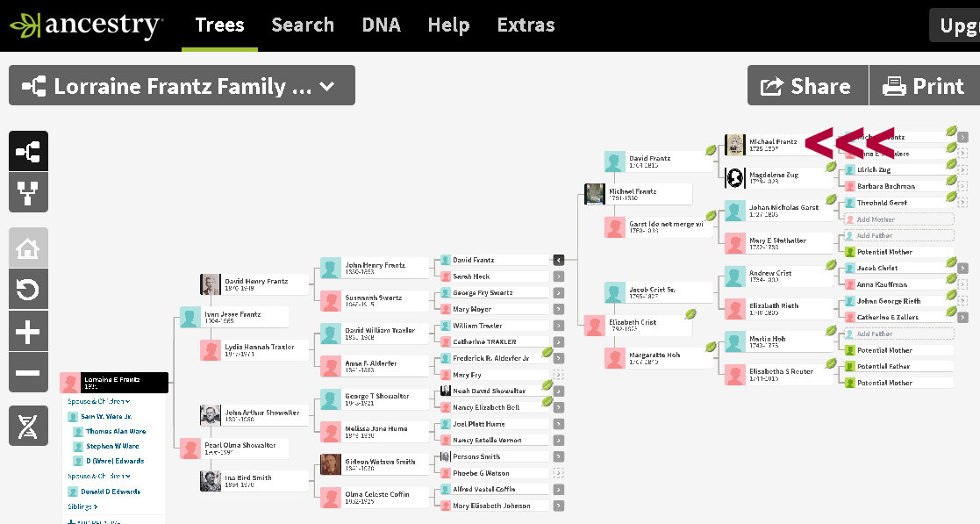Open the Lorraine Frantz Family tree dropdown
This screenshot has width=980, height=524.
click(x=182, y=86)
